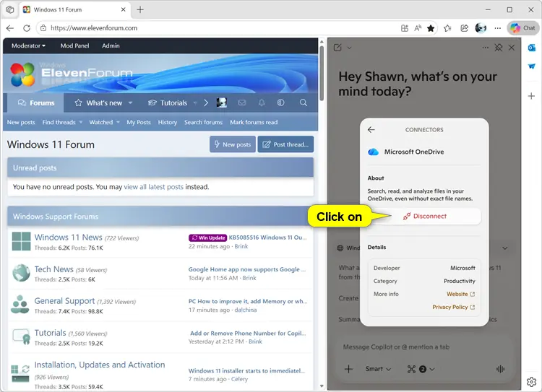
Task: Unpin the Copilot pane
Action: (499, 48)
